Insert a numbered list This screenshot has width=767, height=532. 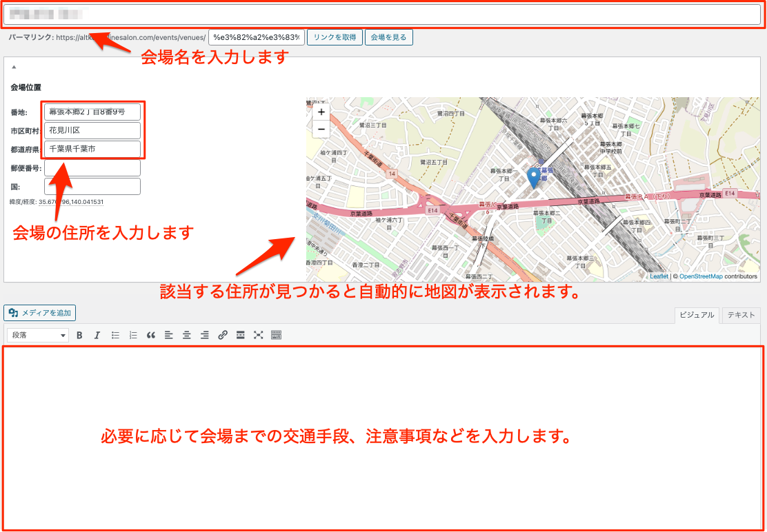pos(133,336)
